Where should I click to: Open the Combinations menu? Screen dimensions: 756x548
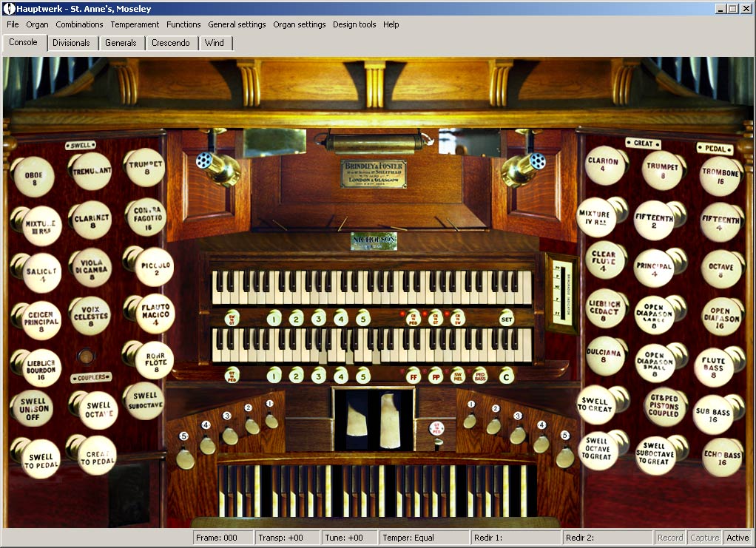[x=79, y=24]
